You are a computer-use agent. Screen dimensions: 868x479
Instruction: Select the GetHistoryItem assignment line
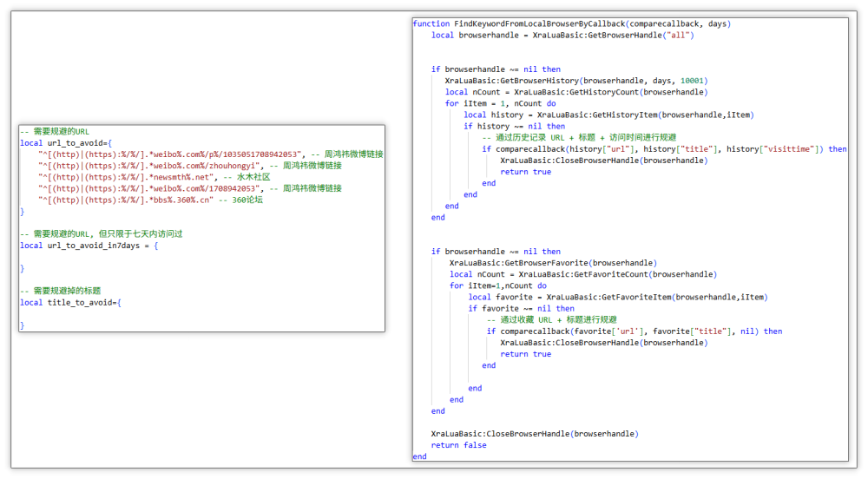608,115
